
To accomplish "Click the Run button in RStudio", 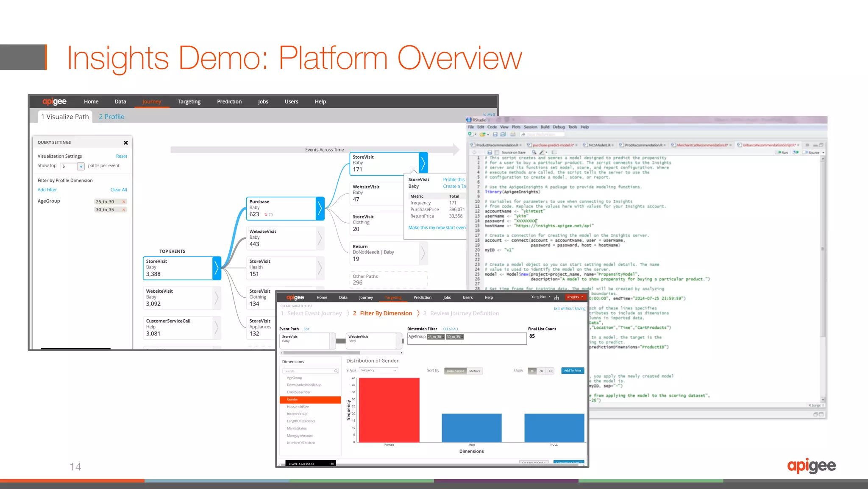I will tap(782, 153).
